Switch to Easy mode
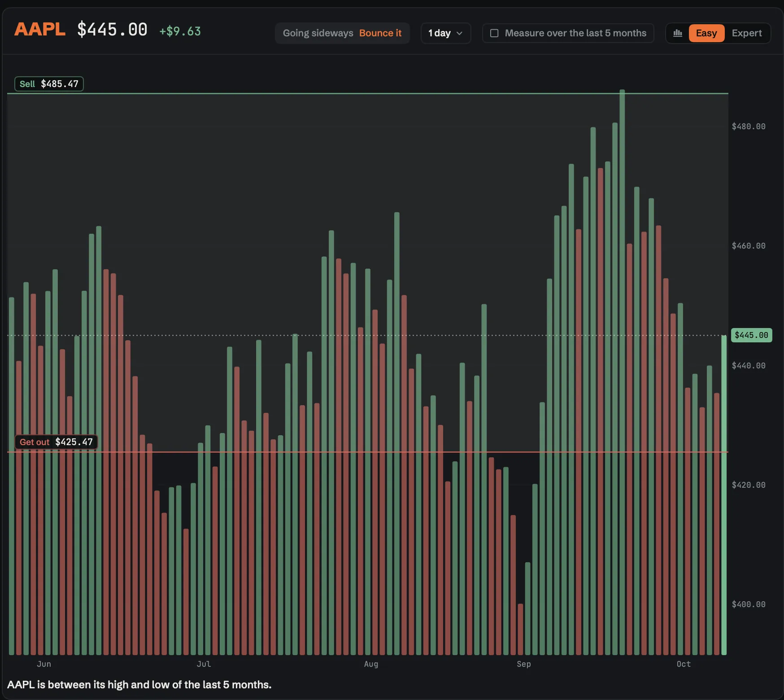 (706, 33)
